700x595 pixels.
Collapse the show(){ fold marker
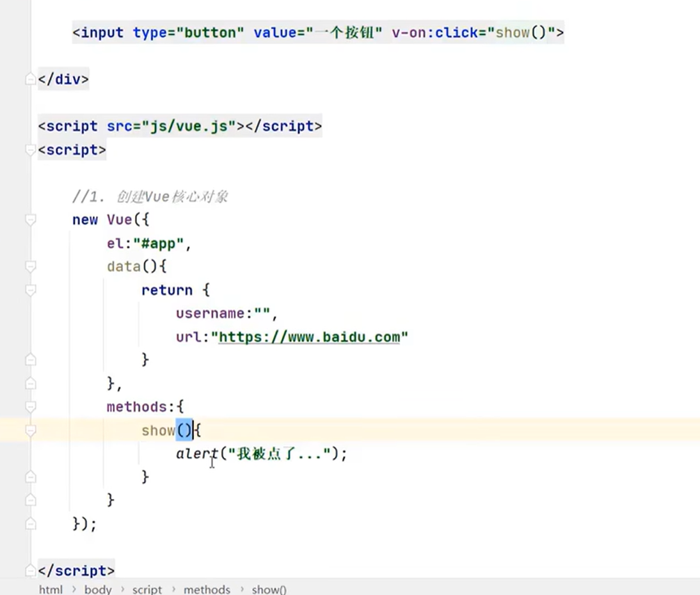(x=30, y=431)
